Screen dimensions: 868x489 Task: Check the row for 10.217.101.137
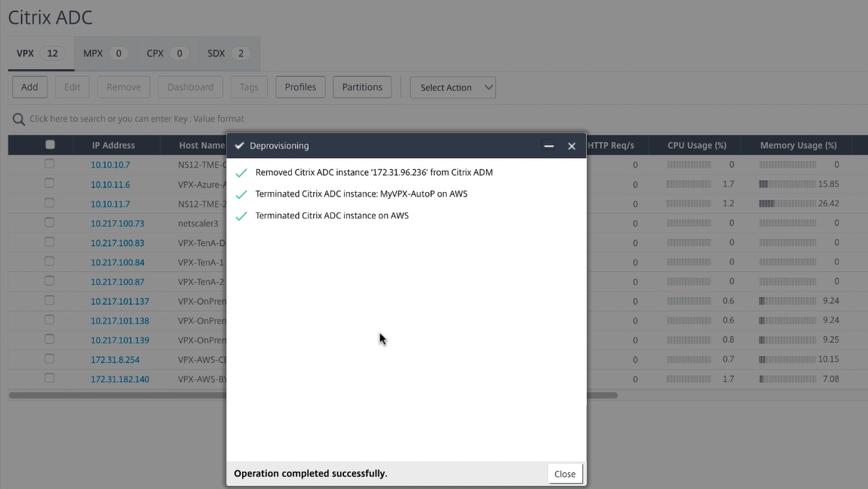tap(49, 300)
